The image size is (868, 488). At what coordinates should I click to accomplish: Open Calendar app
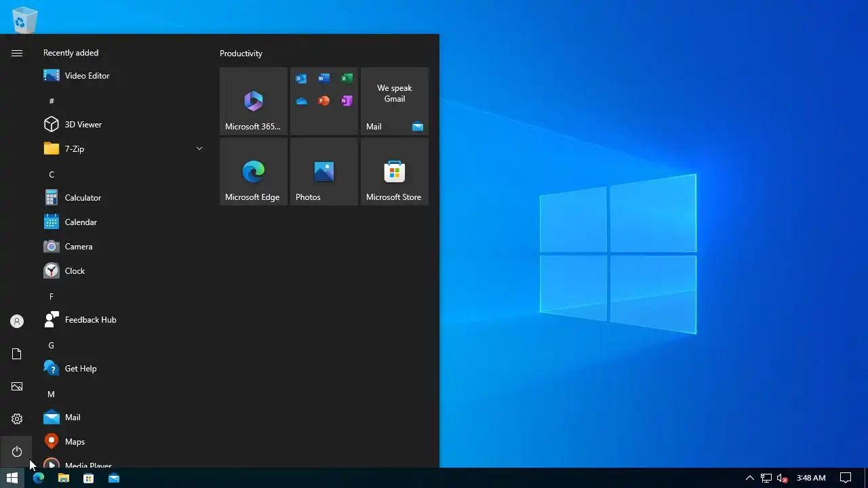[122, 222]
